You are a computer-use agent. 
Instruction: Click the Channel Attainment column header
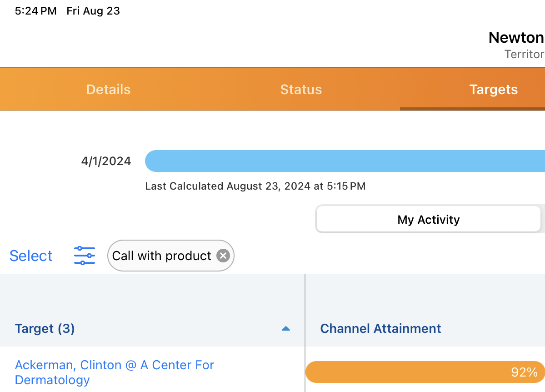tap(380, 328)
